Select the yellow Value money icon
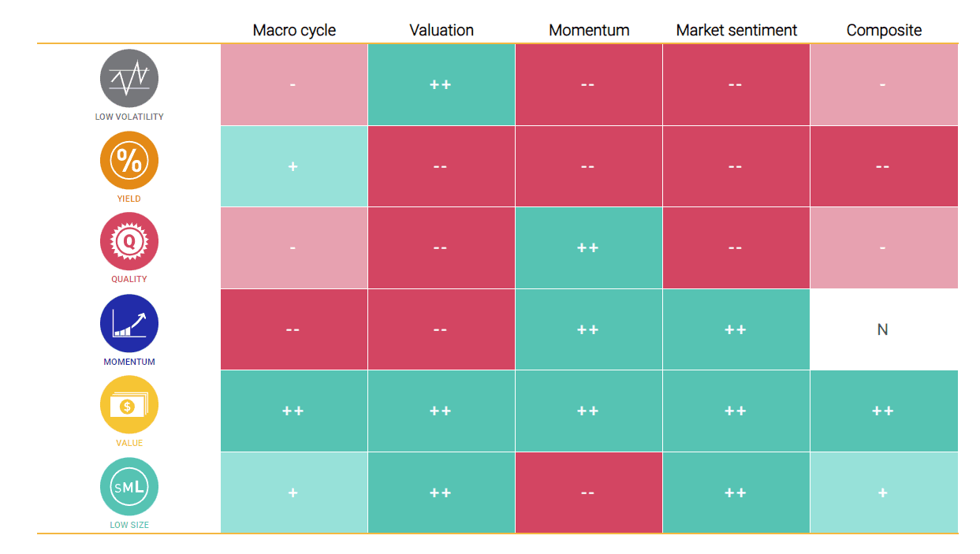Screen dimensions: 980x554 coord(129,404)
